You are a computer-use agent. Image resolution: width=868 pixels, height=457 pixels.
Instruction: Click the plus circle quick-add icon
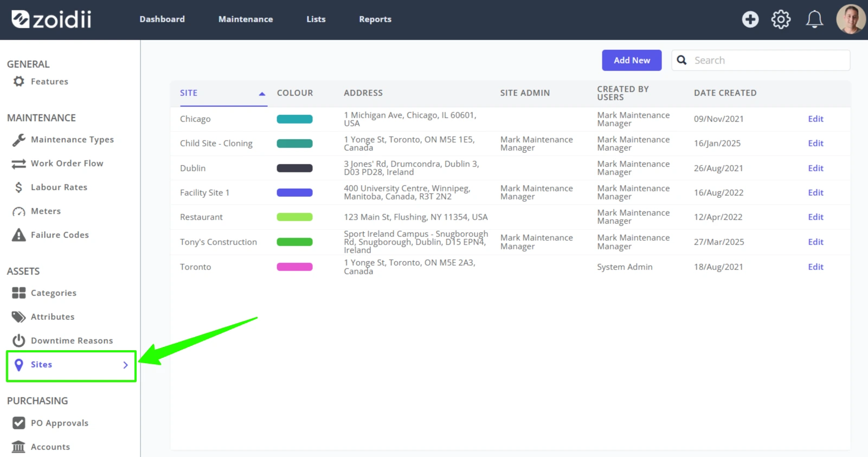coord(750,20)
